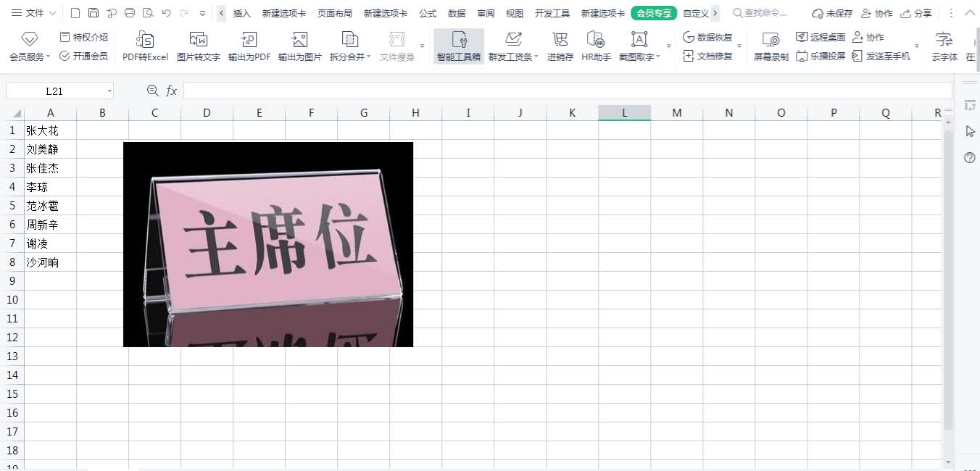Open the 截图取字 dropdown
The width and height of the screenshot is (980, 471).
pos(640,46)
